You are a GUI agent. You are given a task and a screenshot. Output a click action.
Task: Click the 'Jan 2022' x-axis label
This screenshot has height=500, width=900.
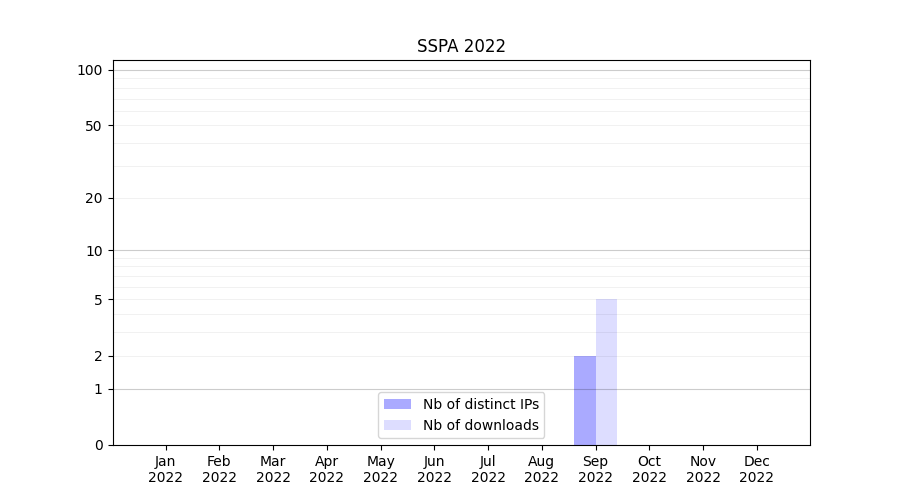pyautogui.click(x=165, y=469)
